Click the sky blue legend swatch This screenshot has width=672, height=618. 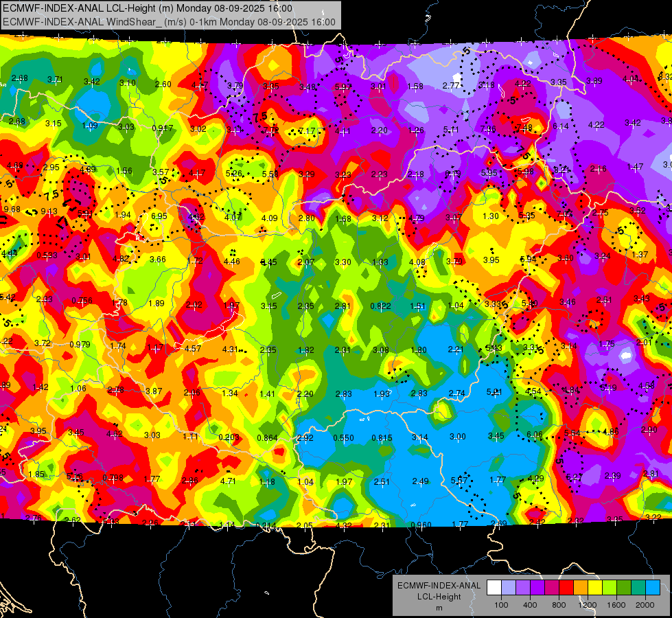coord(653,588)
